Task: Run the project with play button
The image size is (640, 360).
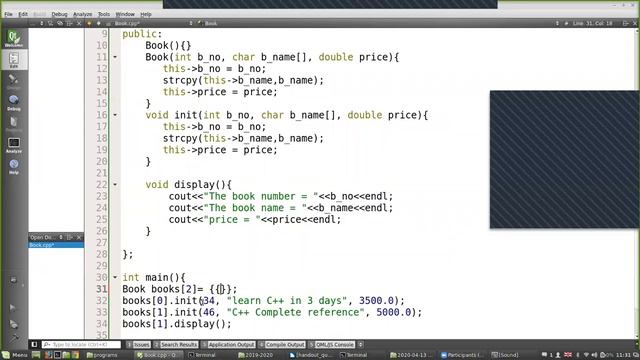Action: click(x=13, y=307)
